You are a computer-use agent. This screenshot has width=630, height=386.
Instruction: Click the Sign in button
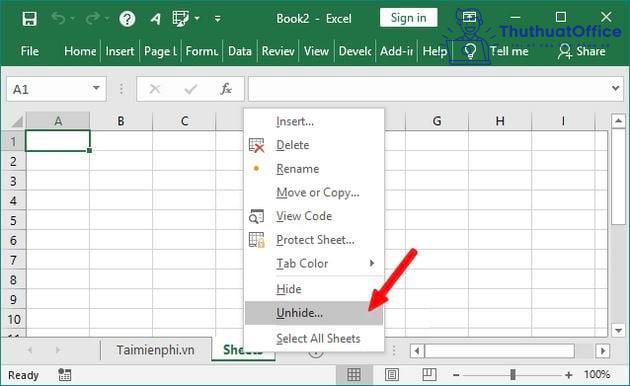click(409, 18)
